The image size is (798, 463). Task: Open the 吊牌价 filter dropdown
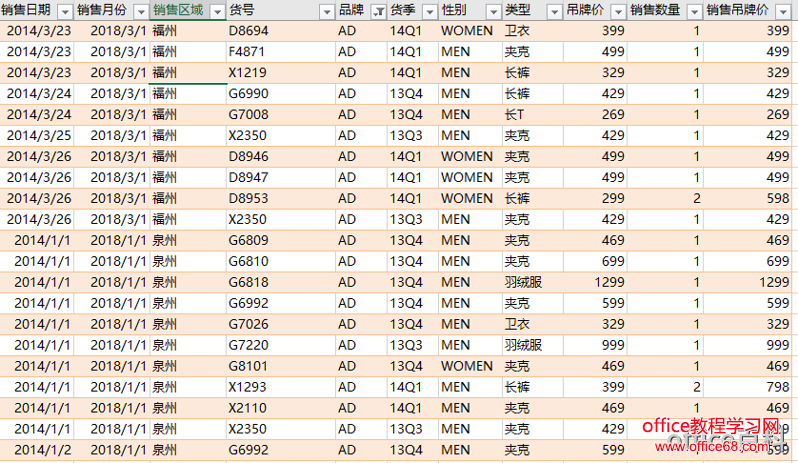tap(618, 11)
